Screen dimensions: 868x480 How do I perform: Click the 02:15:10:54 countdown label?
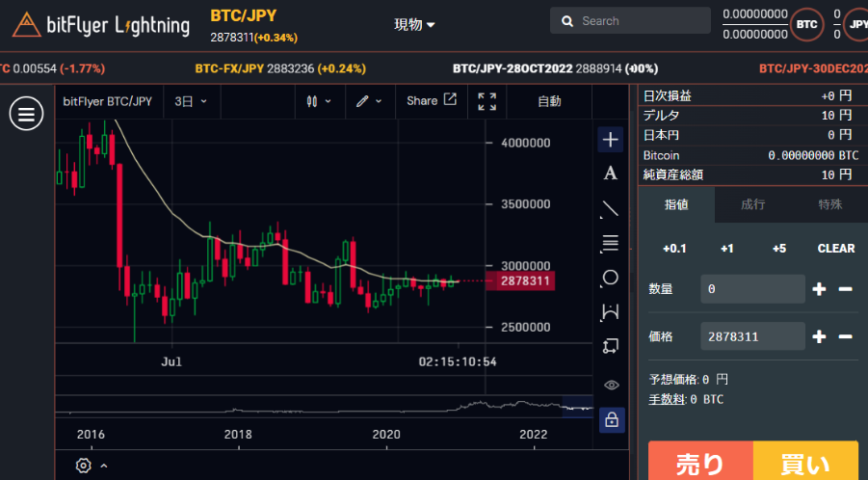[x=458, y=362]
